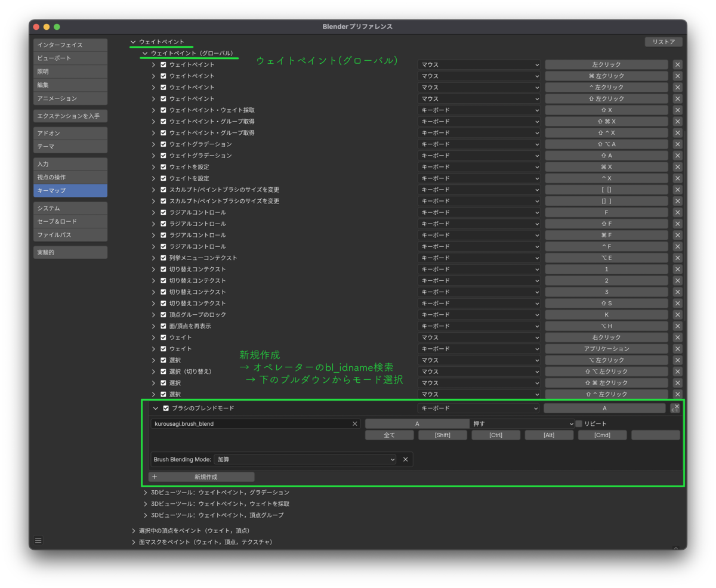Remove the entry bound to ⇧ ^ 左クリック
Image resolution: width=716 pixels, height=588 pixels.
click(677, 394)
